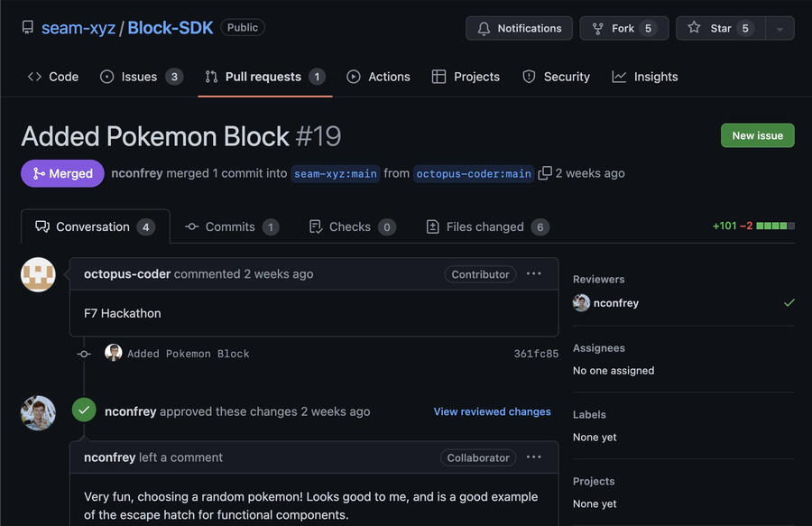Open the Notifications bell button
Image resolution: width=812 pixels, height=526 pixels.
[x=519, y=28]
